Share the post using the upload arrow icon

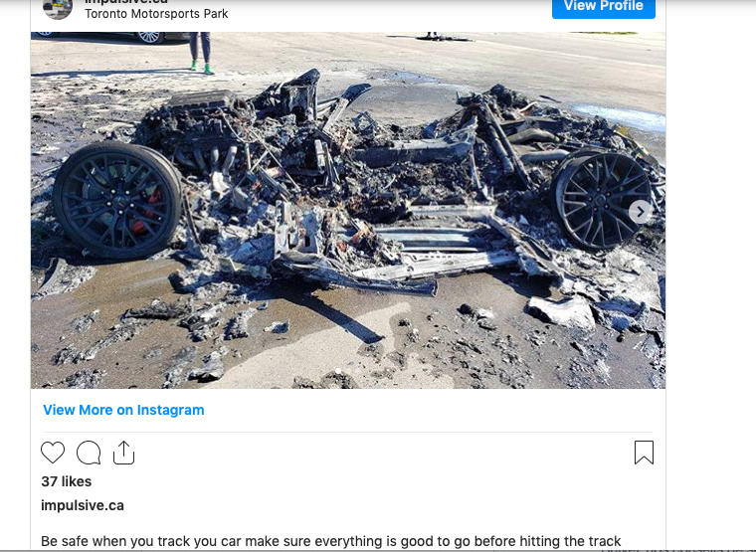124,453
